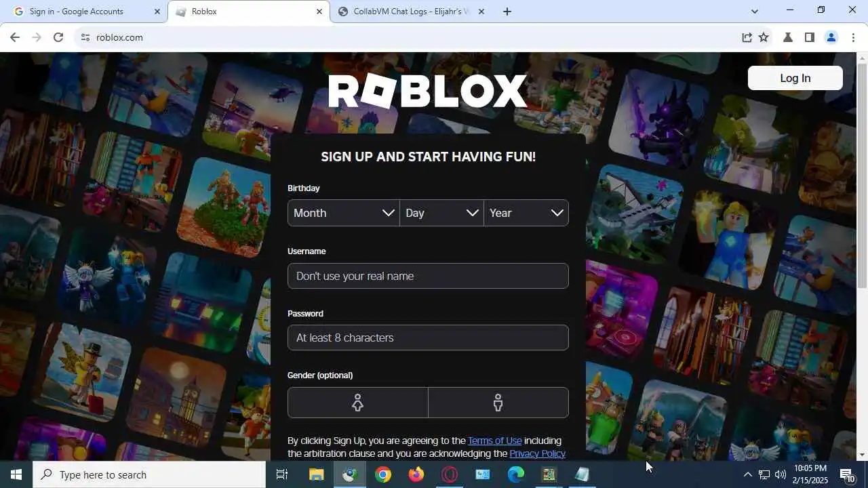
Task: Open the Terms of Use link
Action: pyautogui.click(x=495, y=441)
